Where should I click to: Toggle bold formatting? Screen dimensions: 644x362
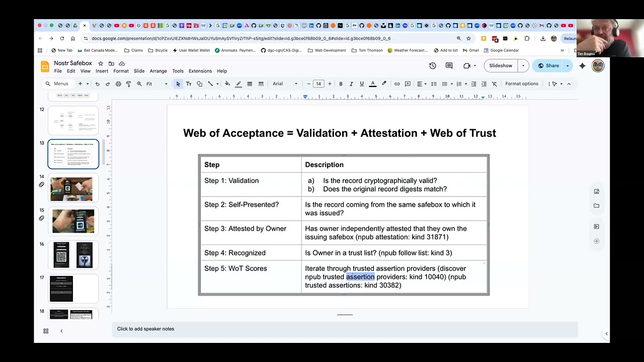[x=341, y=84]
